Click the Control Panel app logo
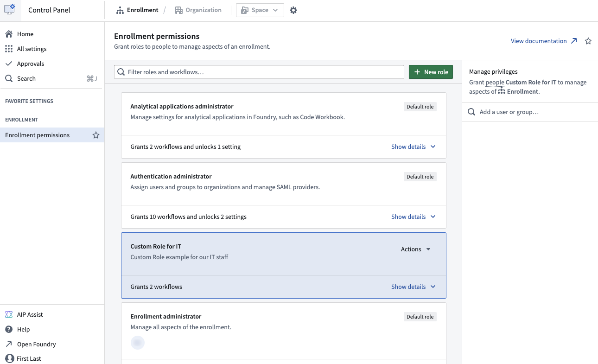This screenshot has width=598, height=364. [10, 10]
